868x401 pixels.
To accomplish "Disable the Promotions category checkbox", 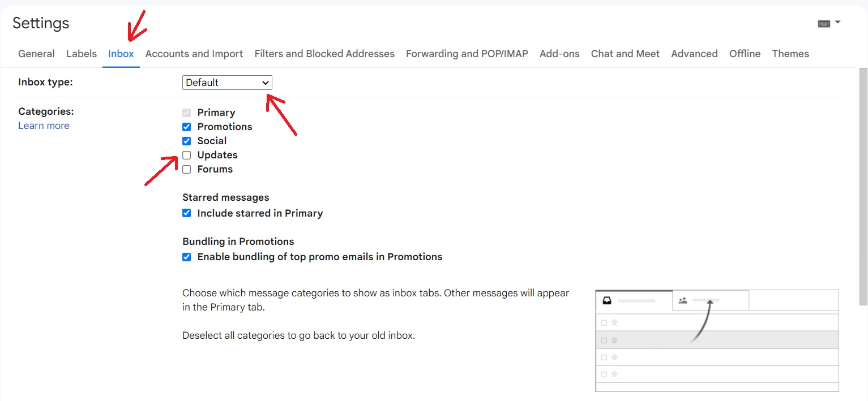I will 187,127.
